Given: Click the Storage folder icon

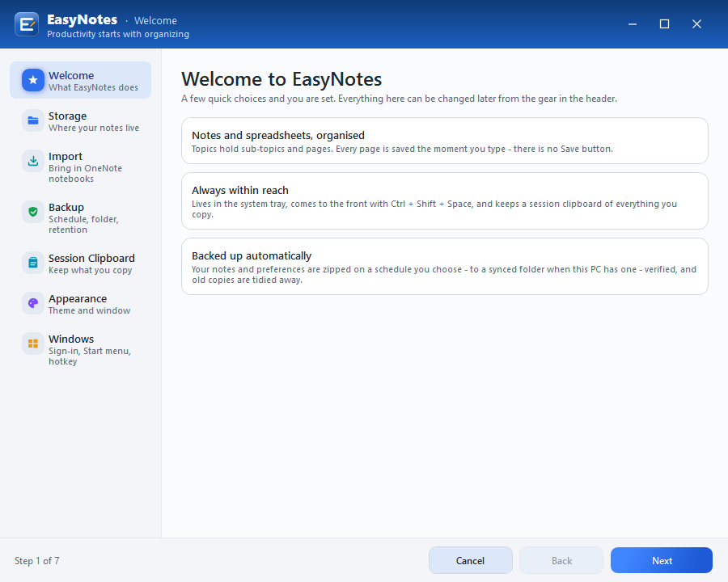Looking at the screenshot, I should (x=33, y=120).
